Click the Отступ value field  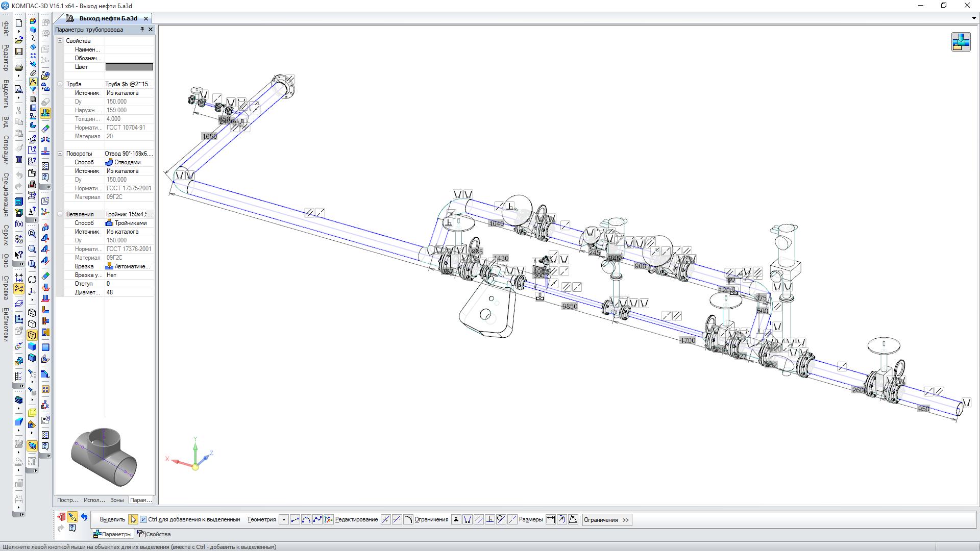[129, 284]
